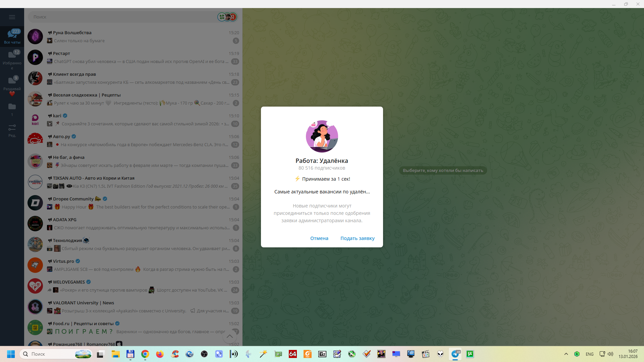Switch the ENG language indicator
Viewport: 644px width, 362px height.
click(589, 354)
